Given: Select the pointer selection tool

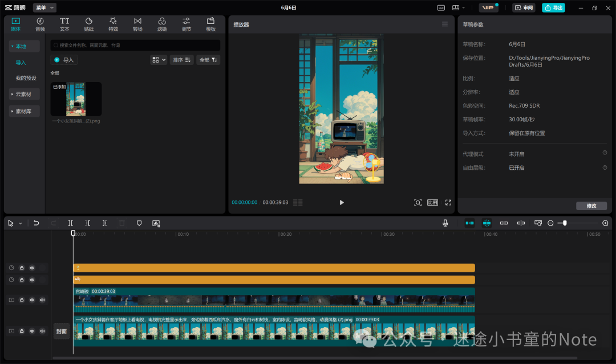Looking at the screenshot, I should click(x=11, y=223).
